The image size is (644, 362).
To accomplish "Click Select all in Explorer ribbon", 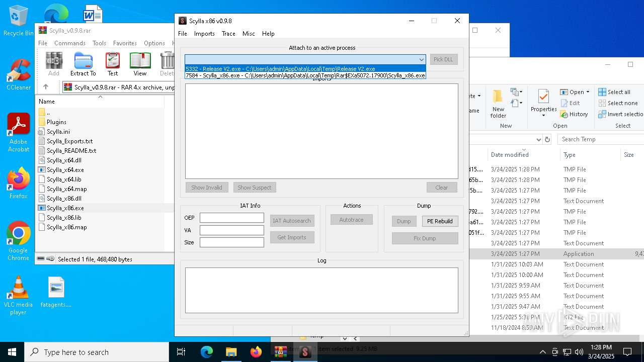I will tap(614, 92).
